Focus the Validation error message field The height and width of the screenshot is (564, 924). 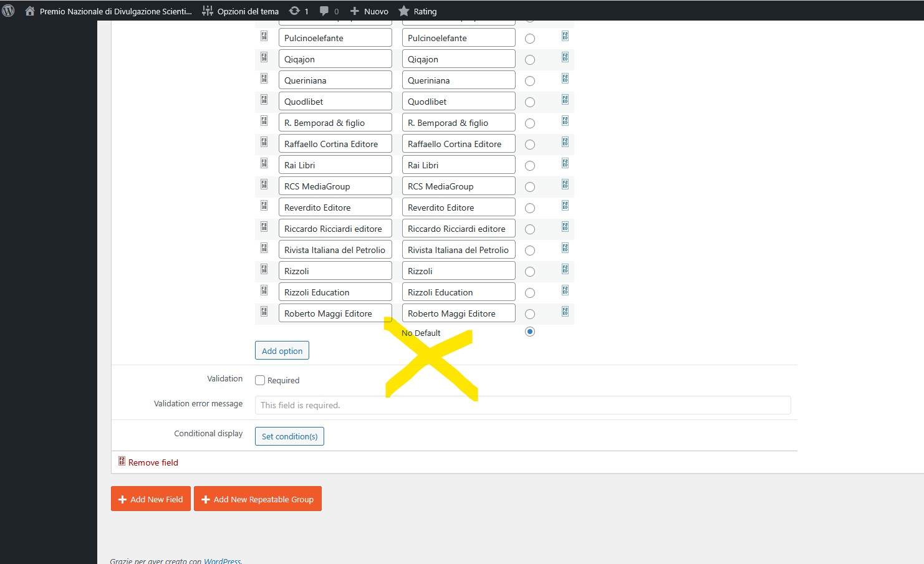coord(523,405)
